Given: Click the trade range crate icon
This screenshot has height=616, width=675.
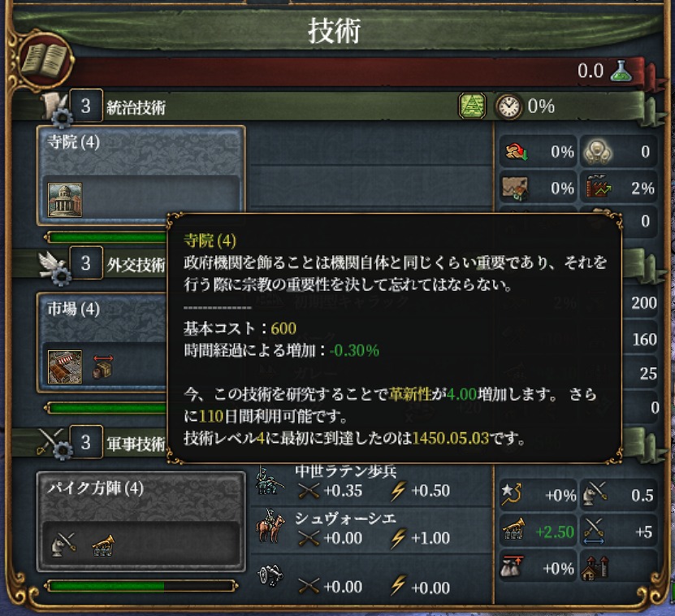Looking at the screenshot, I should (x=103, y=367).
